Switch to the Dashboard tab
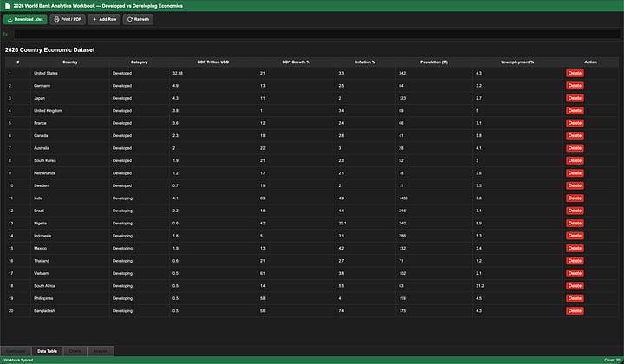The image size is (624, 364). pyautogui.click(x=16, y=351)
